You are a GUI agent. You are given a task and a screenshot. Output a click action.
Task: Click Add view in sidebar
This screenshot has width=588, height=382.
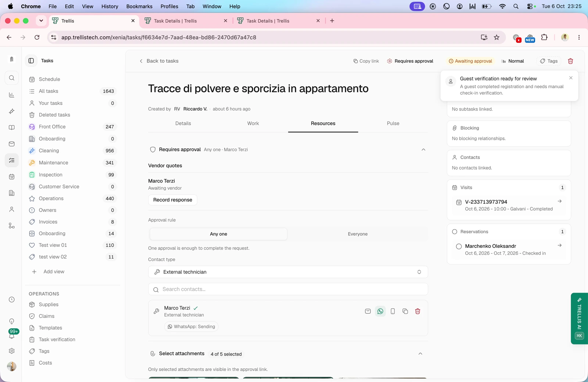coord(48,271)
